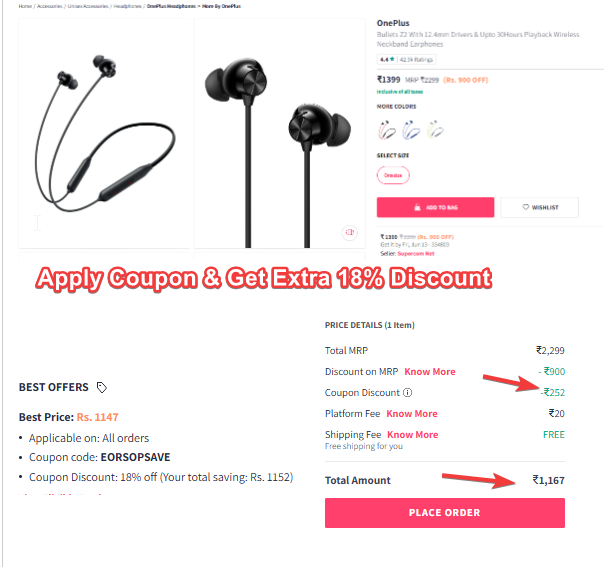Click the Best Offers tag icon

click(102, 387)
